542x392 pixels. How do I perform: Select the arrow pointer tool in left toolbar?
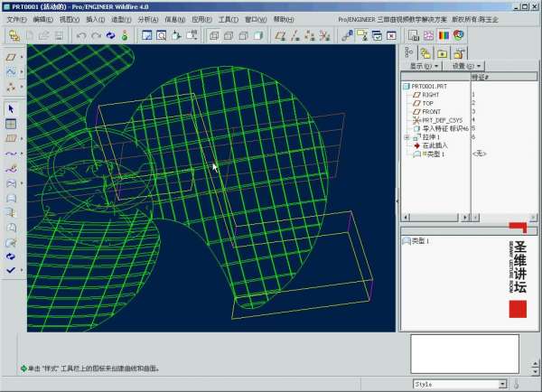point(11,108)
